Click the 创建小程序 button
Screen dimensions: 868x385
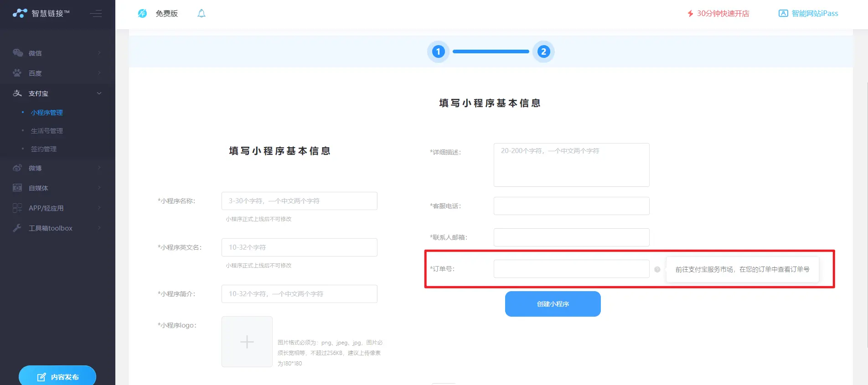[x=553, y=304]
